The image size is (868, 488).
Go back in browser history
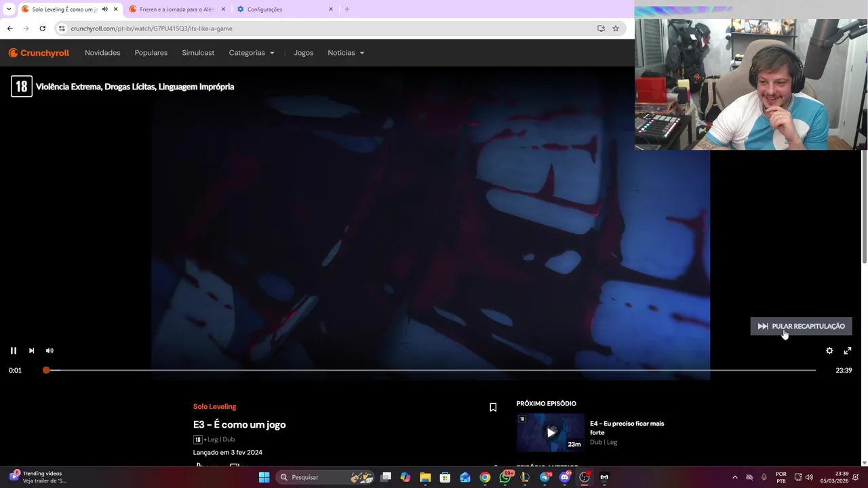point(9,28)
